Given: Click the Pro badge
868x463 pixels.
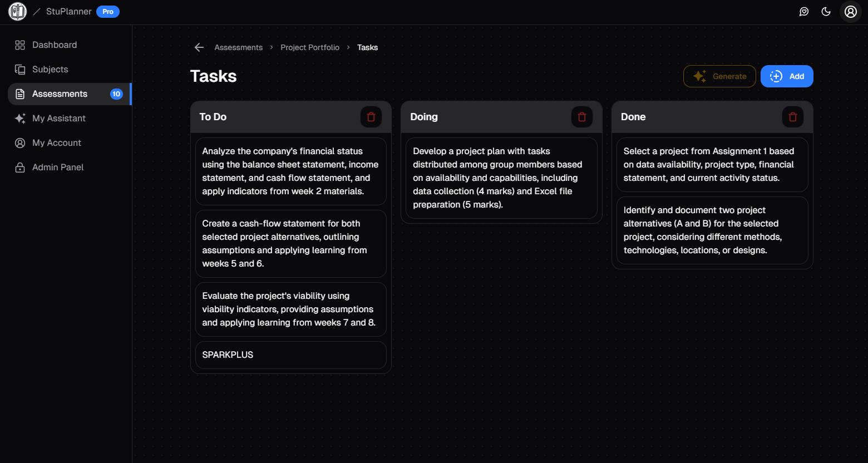Looking at the screenshot, I should pyautogui.click(x=108, y=12).
